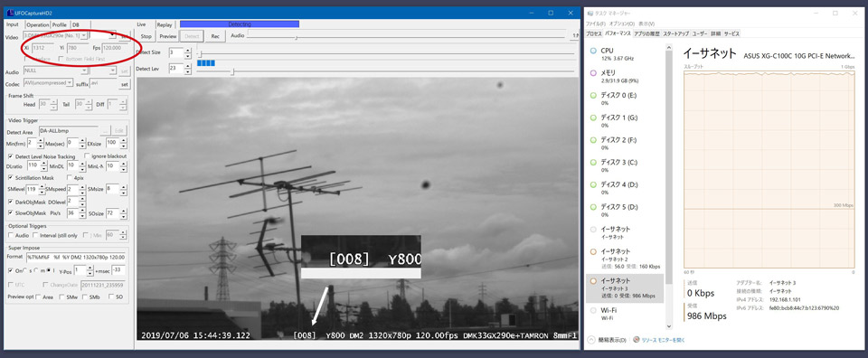
Task: Open the スタートアップ tab in Task Manager
Action: (x=676, y=33)
